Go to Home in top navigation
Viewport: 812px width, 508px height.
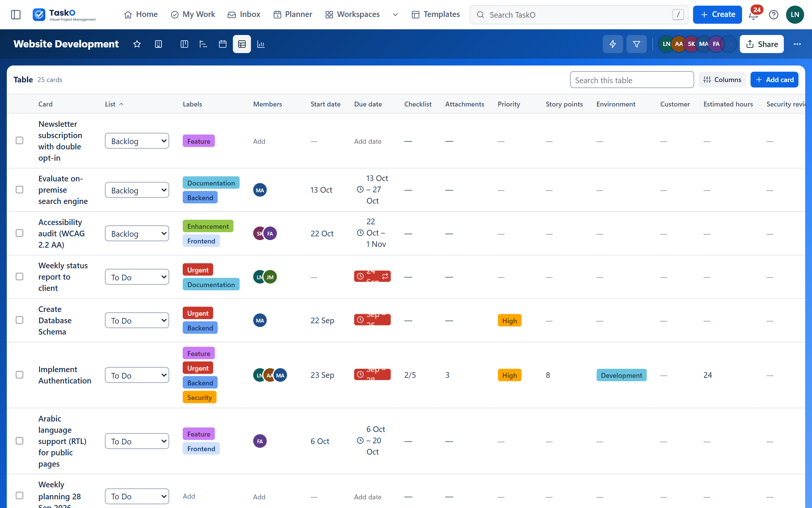141,14
